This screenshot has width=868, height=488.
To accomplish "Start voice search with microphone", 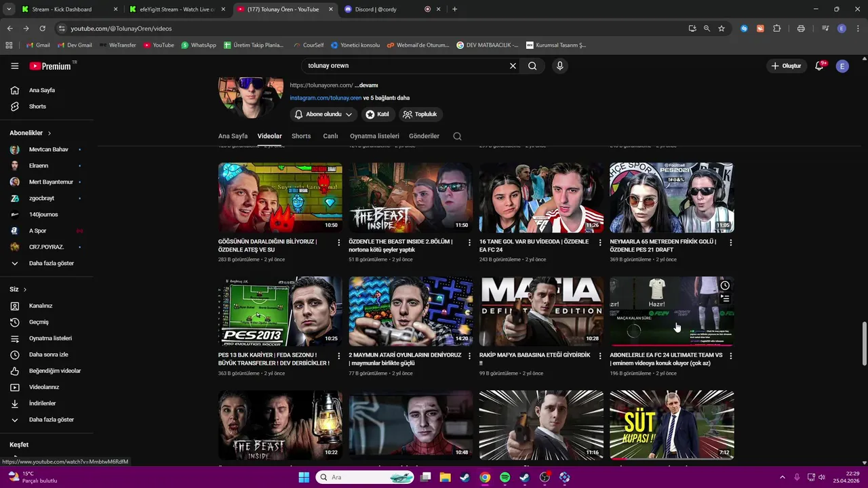I will 559,66.
